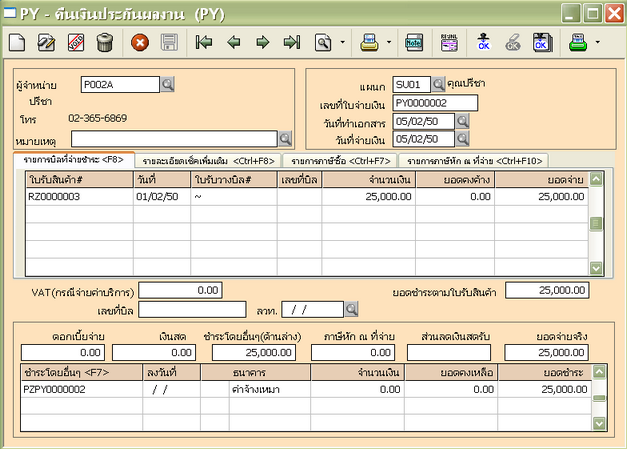Click the VOID stamp toolbar icon
627x449 pixels.
tap(75, 42)
